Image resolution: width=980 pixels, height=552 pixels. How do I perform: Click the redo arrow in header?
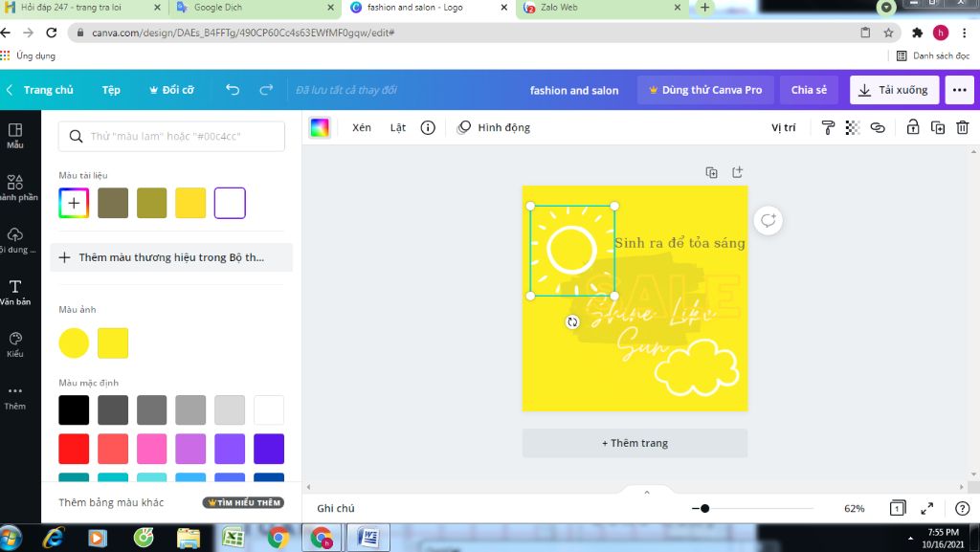pyautogui.click(x=266, y=90)
